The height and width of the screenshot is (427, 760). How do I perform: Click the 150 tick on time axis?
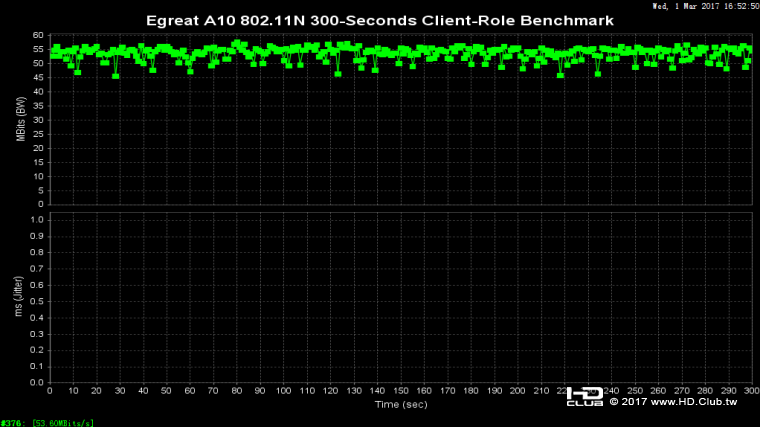(x=400, y=390)
